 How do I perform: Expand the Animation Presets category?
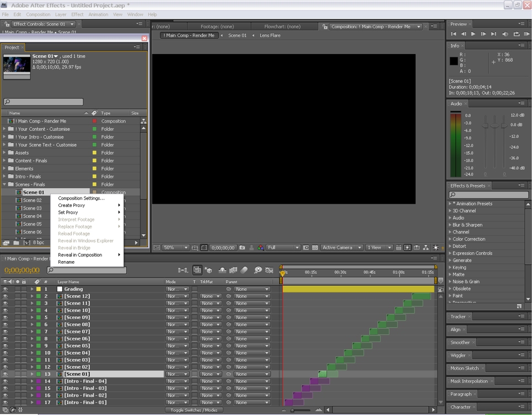[x=450, y=204]
